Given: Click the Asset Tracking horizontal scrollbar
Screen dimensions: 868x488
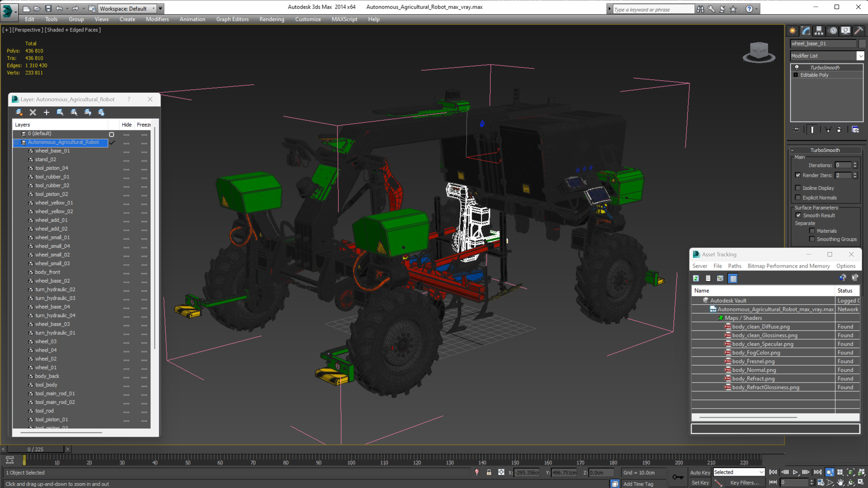Looking at the screenshot, I should pos(748,417).
